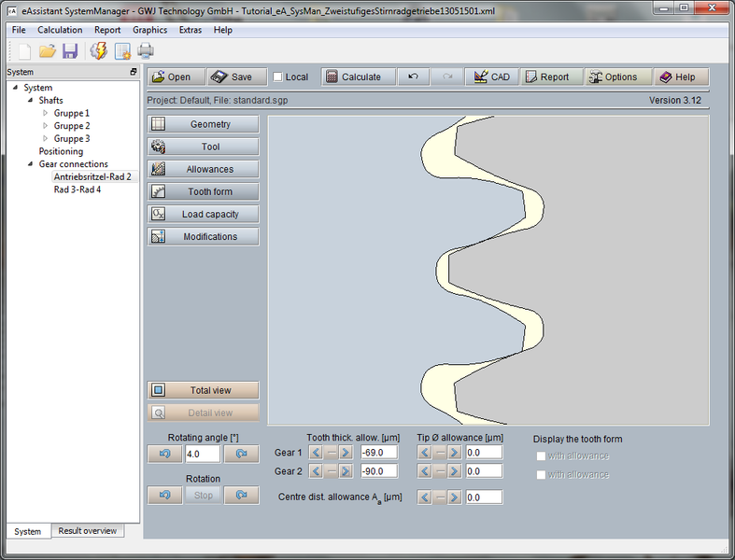Screen dimensions: 735x560
Task: Enable the Local checkbox
Action: click(x=277, y=77)
